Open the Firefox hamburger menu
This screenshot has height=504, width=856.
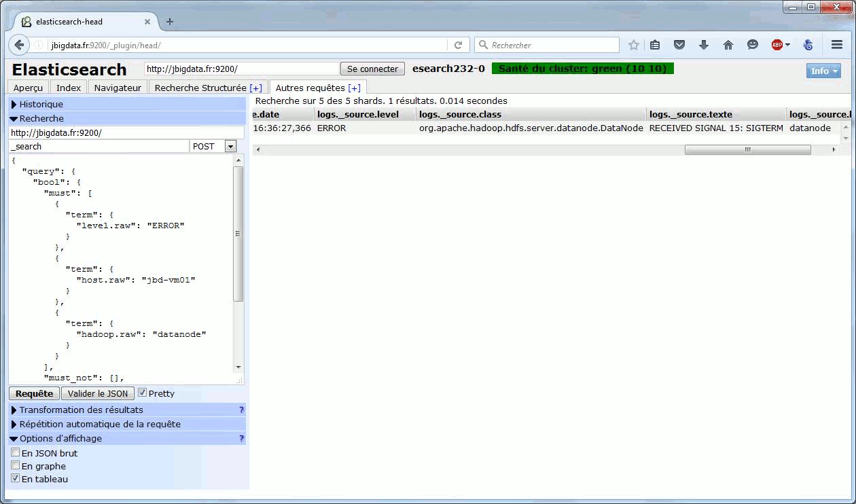pos(836,45)
